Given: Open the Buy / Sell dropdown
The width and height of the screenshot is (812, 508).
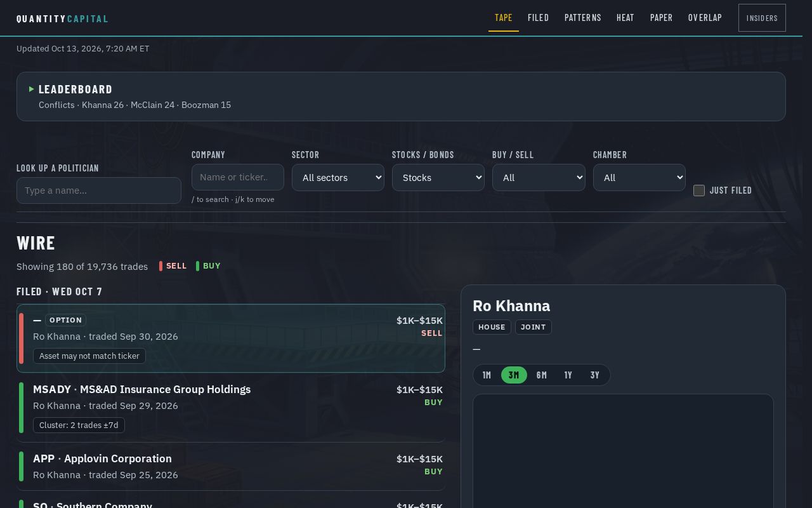Looking at the screenshot, I should (539, 177).
